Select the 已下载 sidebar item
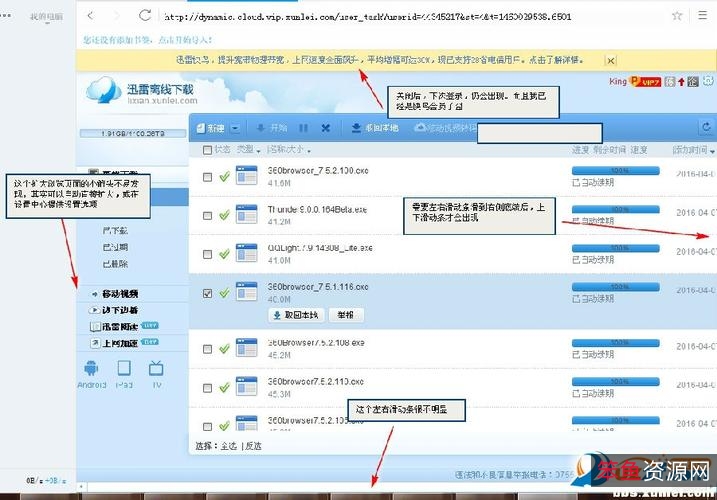 (x=115, y=230)
